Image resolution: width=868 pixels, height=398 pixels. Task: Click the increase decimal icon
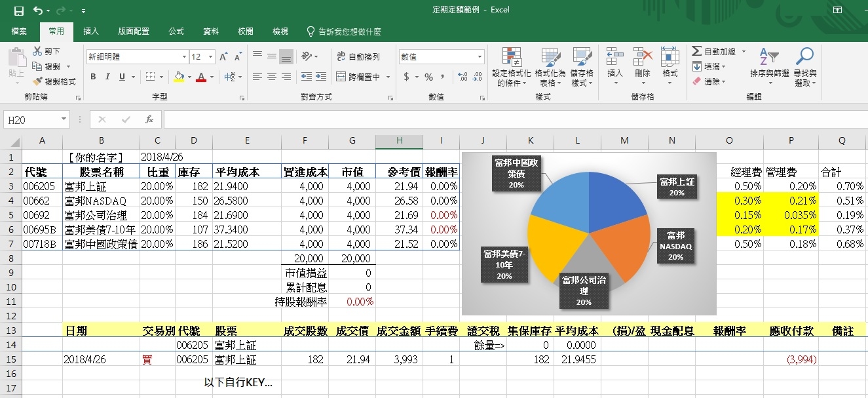462,77
